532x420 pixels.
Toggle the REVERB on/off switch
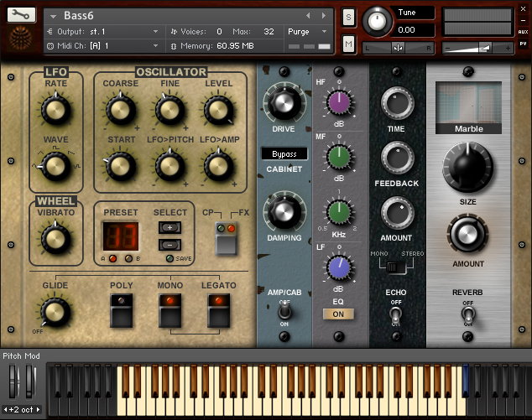point(468,314)
